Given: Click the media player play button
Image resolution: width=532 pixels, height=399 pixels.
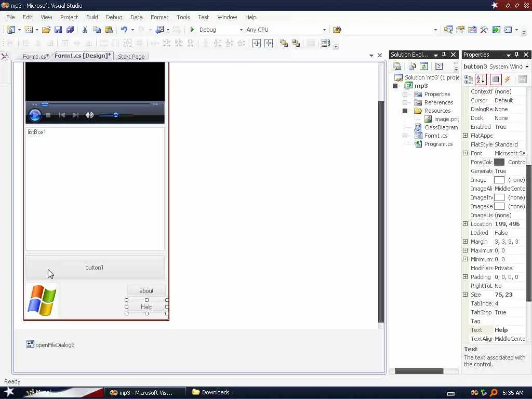Looking at the screenshot, I should pos(35,115).
